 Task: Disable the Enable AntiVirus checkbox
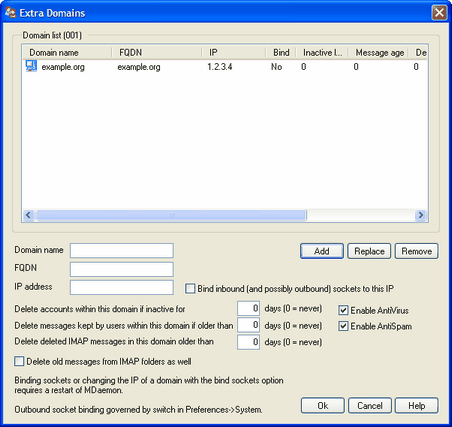pyautogui.click(x=343, y=310)
